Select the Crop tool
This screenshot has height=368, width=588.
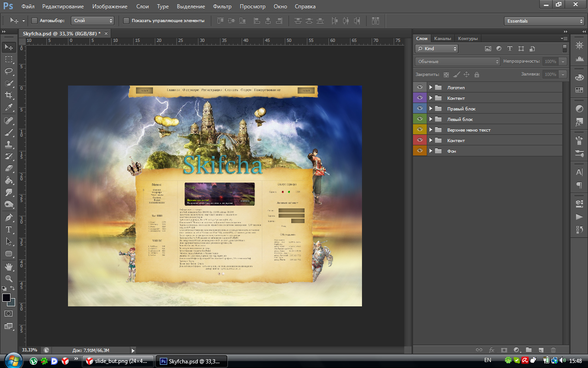(9, 95)
